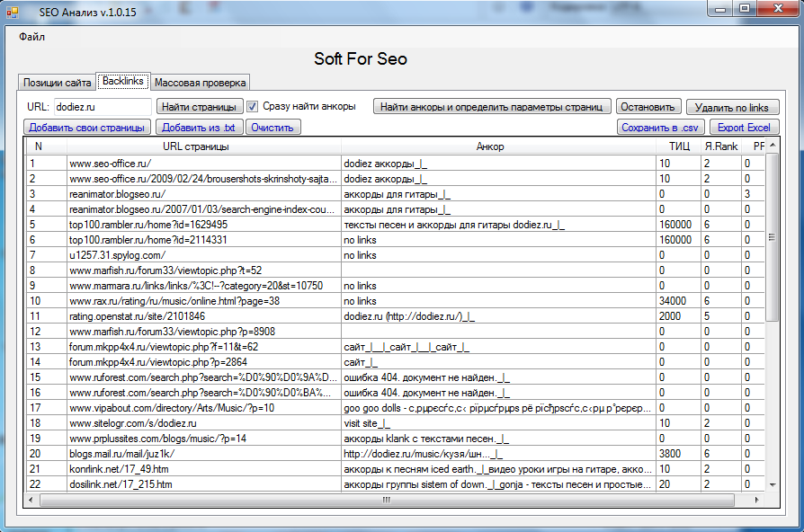Click the Остановить button
The width and height of the screenshot is (804, 532).
pyautogui.click(x=648, y=107)
